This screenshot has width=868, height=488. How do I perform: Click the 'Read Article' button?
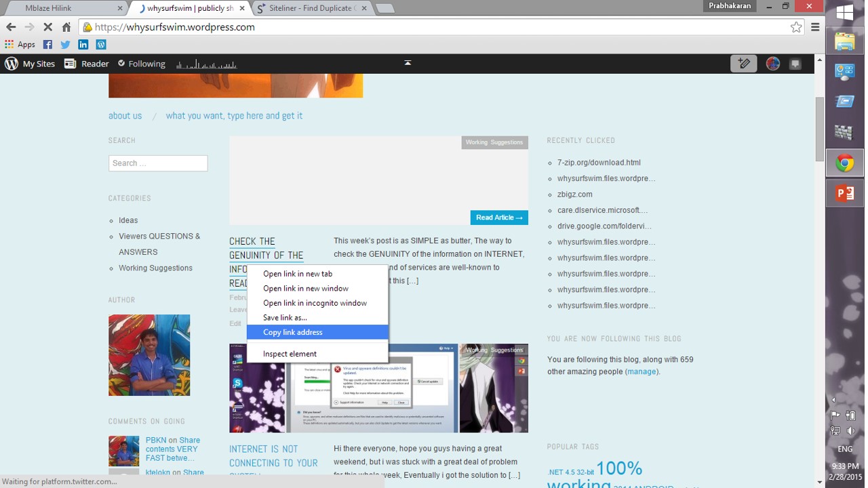[x=498, y=218]
